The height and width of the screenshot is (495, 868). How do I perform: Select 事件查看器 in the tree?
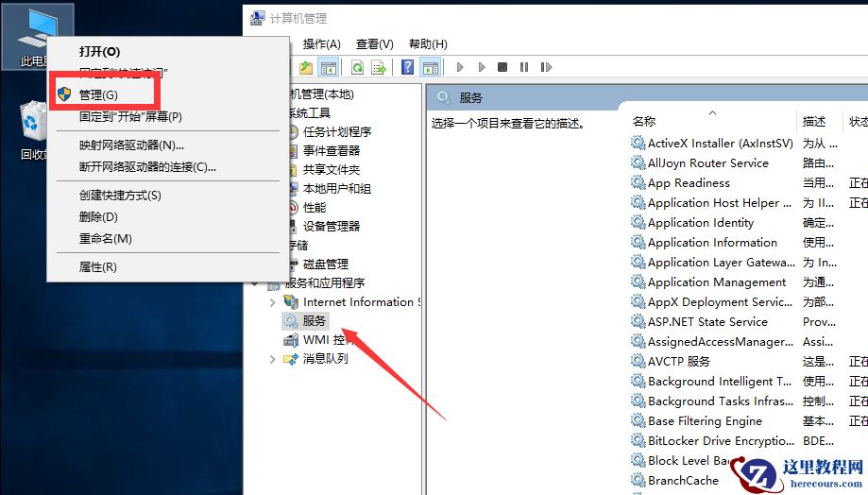331,150
